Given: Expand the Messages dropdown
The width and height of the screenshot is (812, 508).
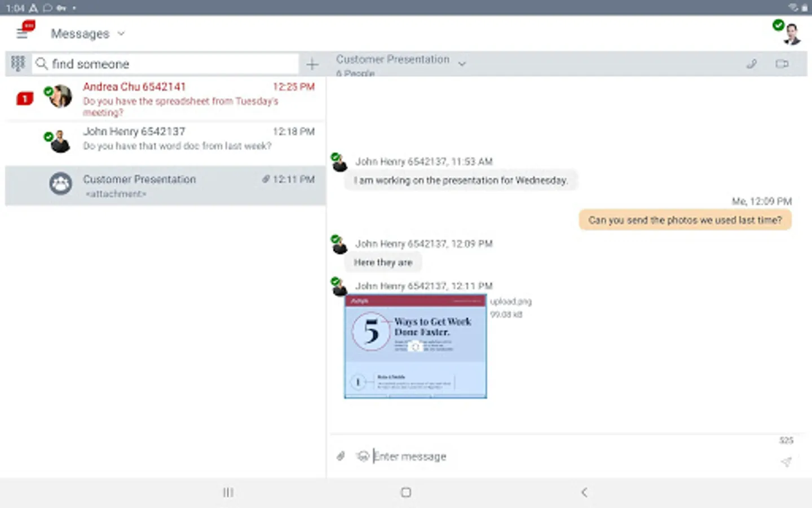Looking at the screenshot, I should (88, 34).
